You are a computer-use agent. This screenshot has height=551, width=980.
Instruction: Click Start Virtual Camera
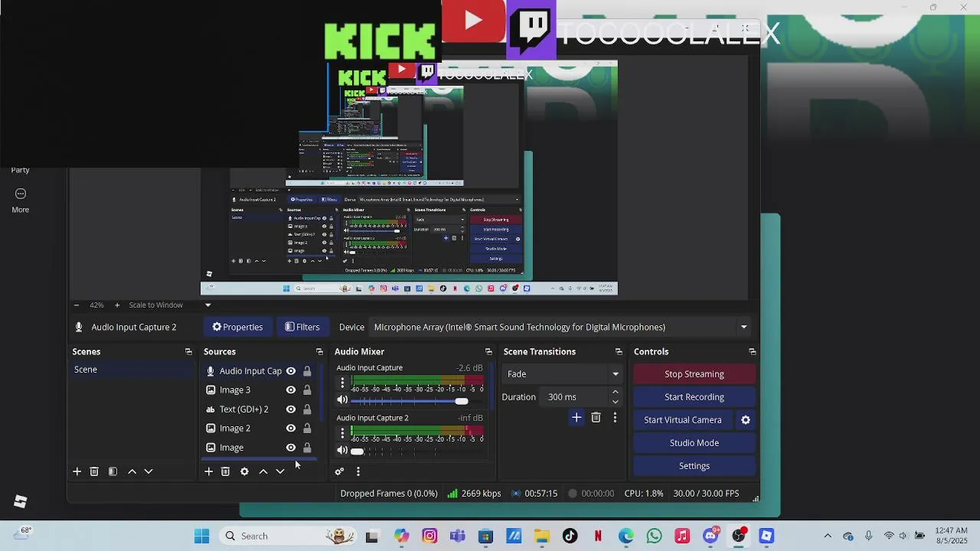(683, 420)
